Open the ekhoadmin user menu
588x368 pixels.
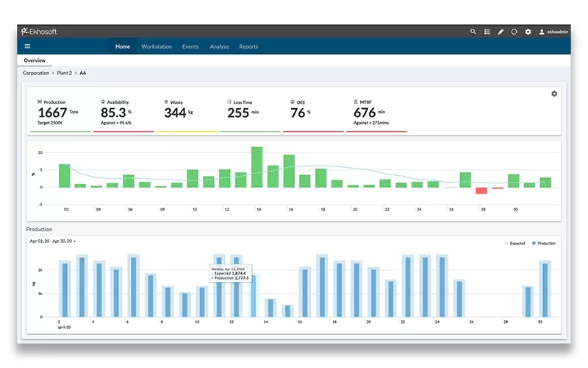pos(553,32)
